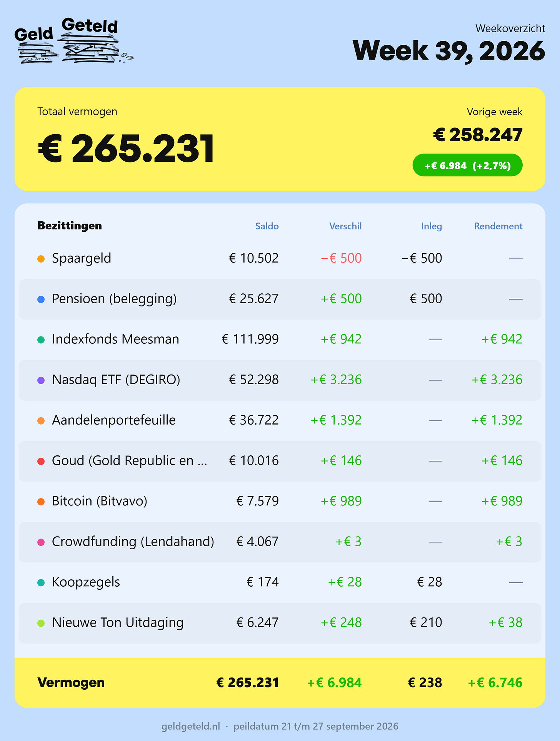Open the geldgeteld.nl link in the footer

point(191,726)
